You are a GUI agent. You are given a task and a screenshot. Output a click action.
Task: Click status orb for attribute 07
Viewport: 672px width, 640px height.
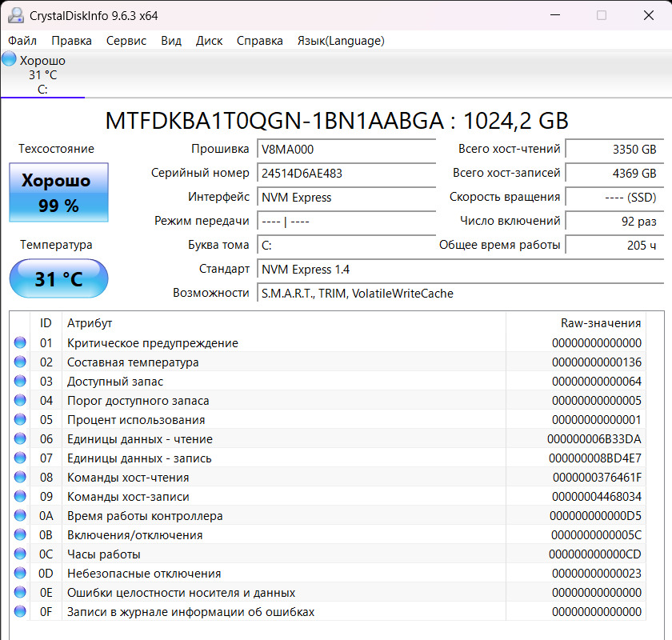(x=20, y=458)
